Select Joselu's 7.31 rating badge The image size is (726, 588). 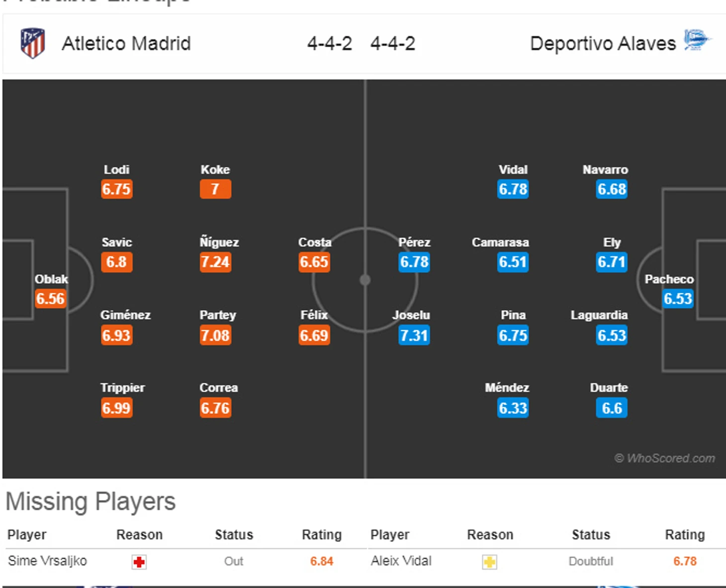(414, 336)
